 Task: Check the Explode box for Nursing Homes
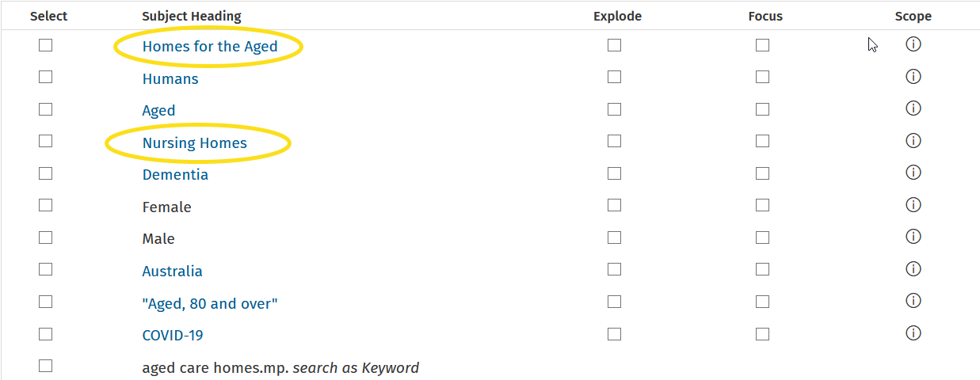tap(614, 141)
